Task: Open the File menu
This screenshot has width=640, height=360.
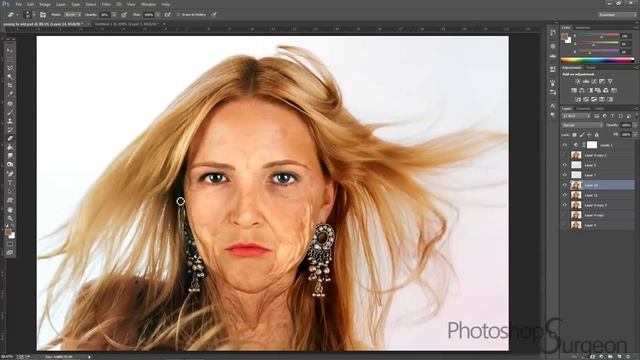Action: (18, 4)
